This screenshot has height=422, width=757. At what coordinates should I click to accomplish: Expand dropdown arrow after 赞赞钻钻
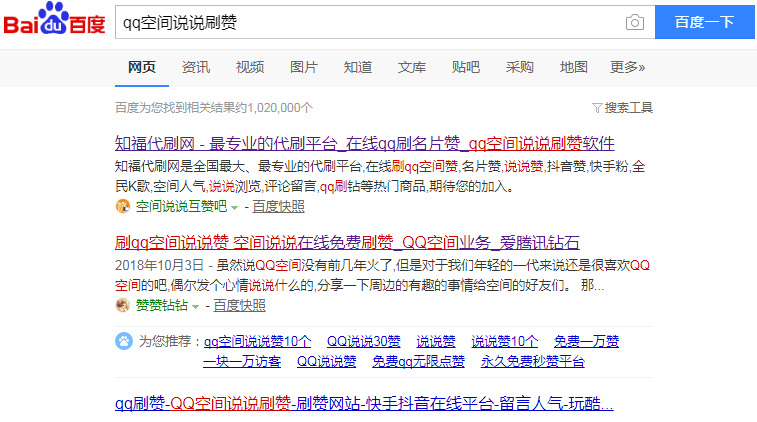pyautogui.click(x=196, y=306)
